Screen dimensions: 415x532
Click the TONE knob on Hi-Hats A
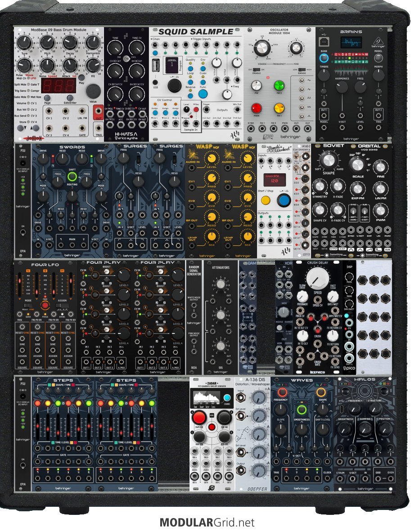(115, 48)
